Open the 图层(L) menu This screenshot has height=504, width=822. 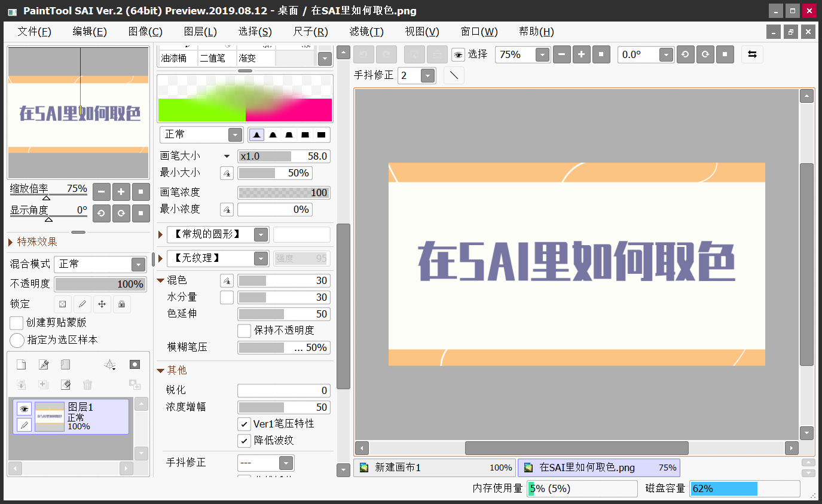pyautogui.click(x=200, y=32)
